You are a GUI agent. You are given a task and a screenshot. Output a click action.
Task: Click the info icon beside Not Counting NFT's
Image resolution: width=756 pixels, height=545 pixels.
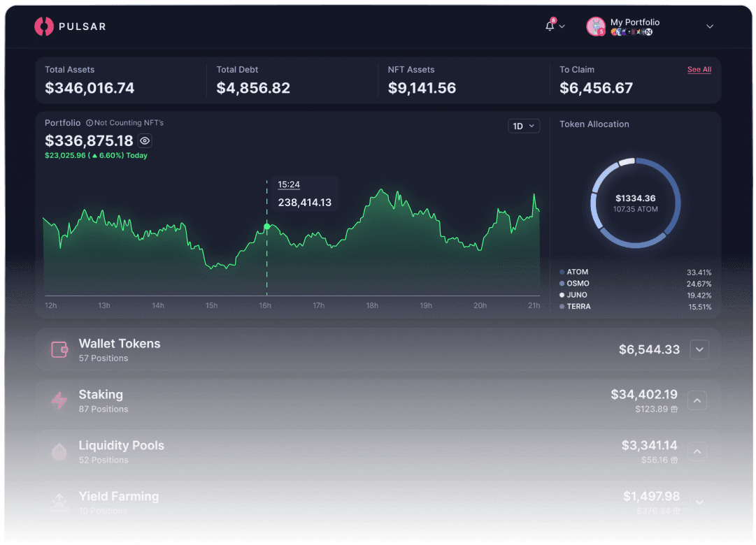click(89, 123)
